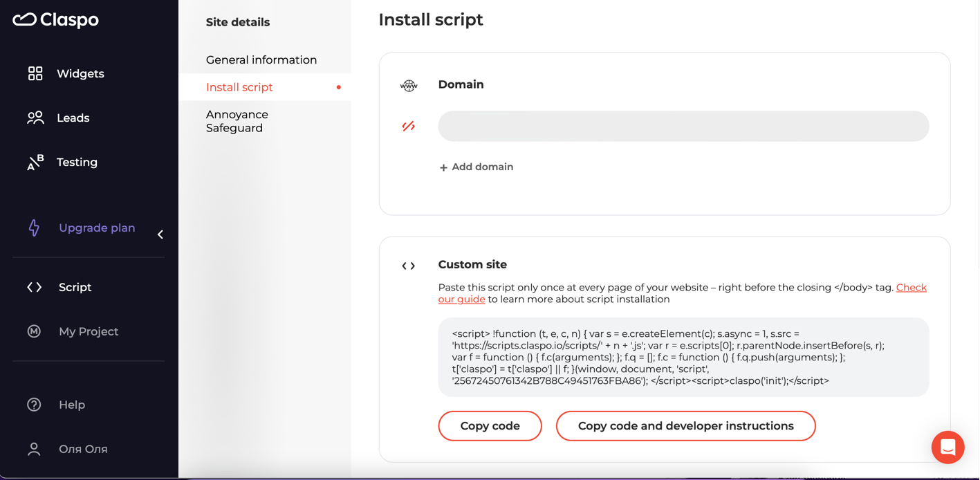
Task: Click the Help question mark icon
Action: 34,405
